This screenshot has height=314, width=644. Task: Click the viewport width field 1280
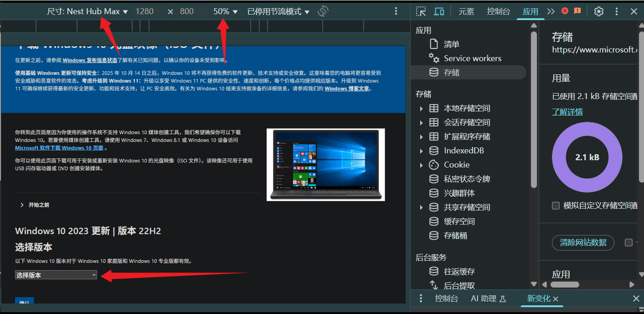[x=144, y=11]
